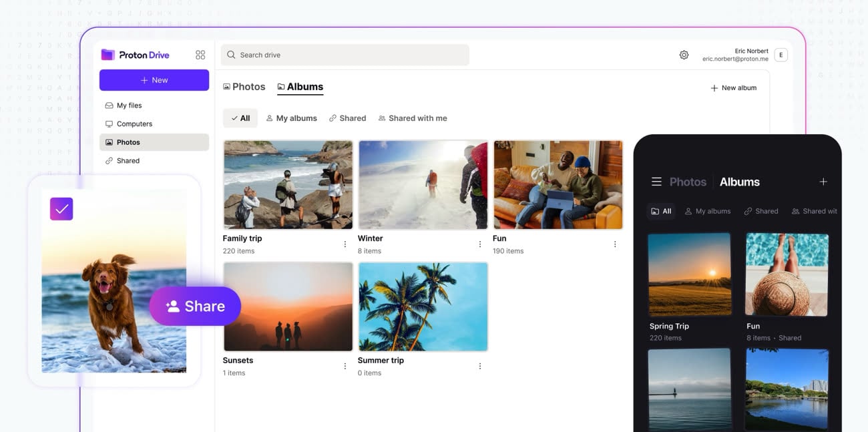The height and width of the screenshot is (432, 868).
Task: Open the Sunsets album thumbnail
Action: pos(288,306)
